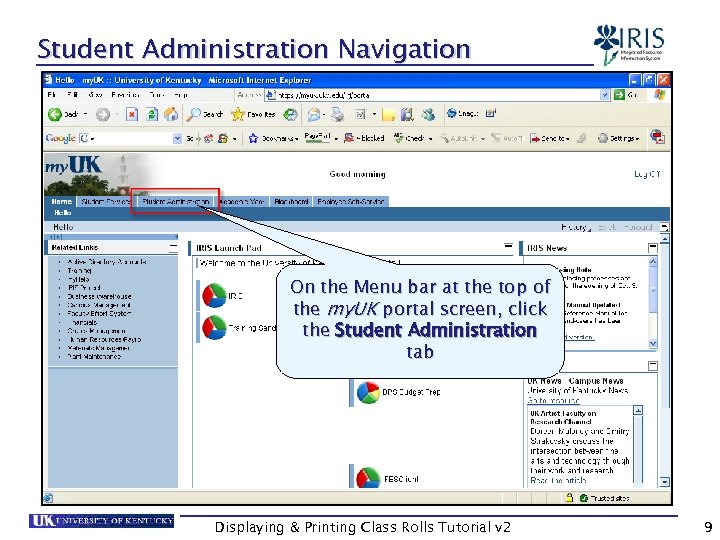Collapse the IRIS Launch Pad panel
720x540 pixels.
pos(508,247)
